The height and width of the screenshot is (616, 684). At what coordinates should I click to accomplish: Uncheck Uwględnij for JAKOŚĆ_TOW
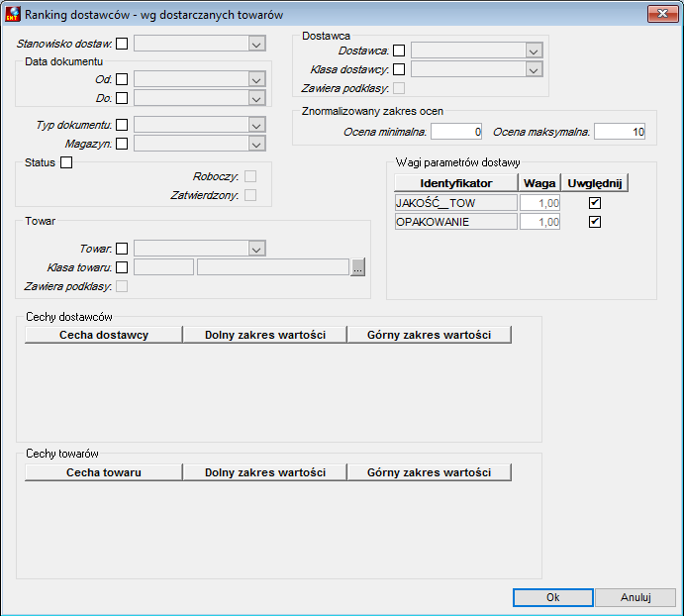(x=595, y=203)
